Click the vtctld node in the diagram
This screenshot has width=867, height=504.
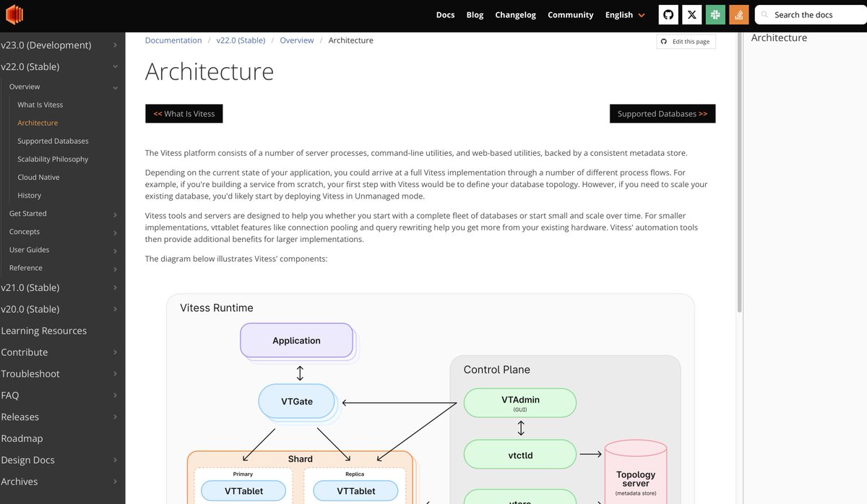point(520,455)
